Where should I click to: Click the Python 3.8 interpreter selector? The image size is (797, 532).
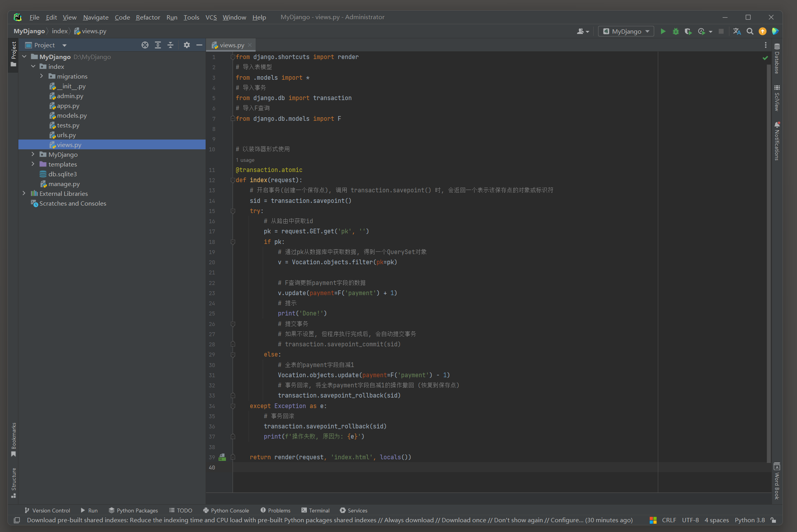pos(749,520)
